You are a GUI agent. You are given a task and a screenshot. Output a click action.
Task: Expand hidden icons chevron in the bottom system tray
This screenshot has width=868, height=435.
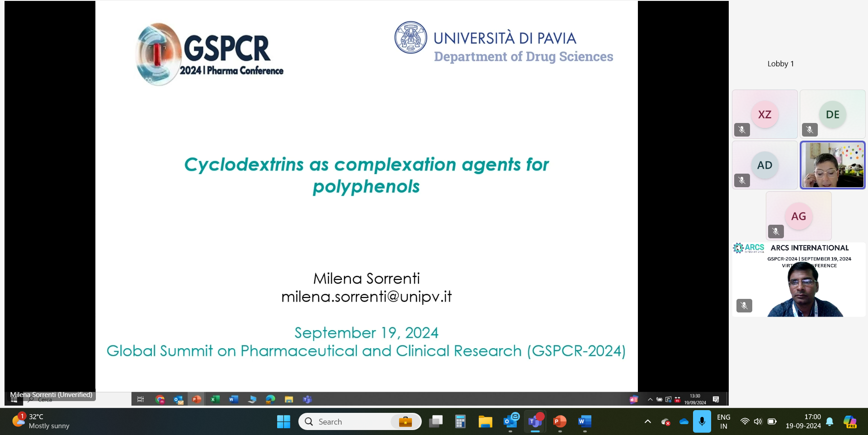pyautogui.click(x=647, y=421)
